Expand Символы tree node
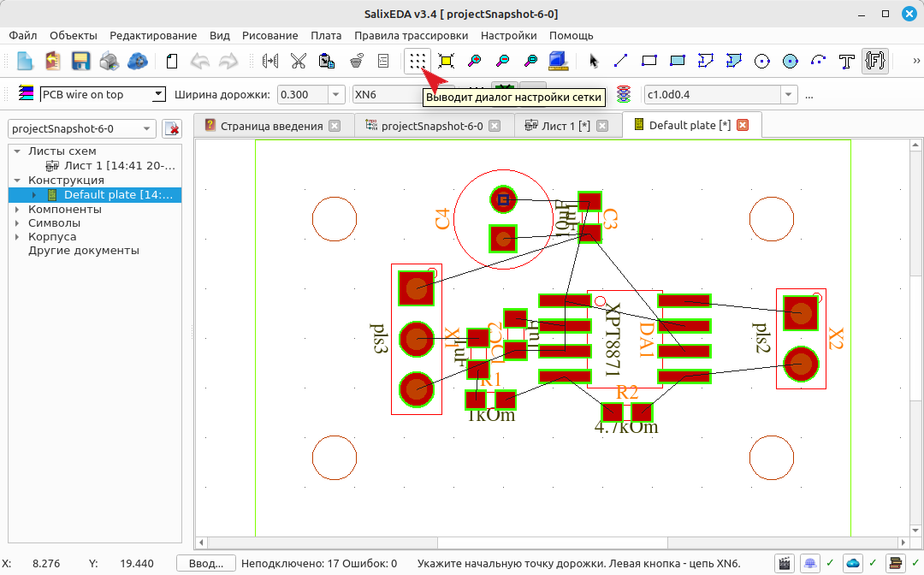Screen dimensions: 924x575 click(x=17, y=223)
